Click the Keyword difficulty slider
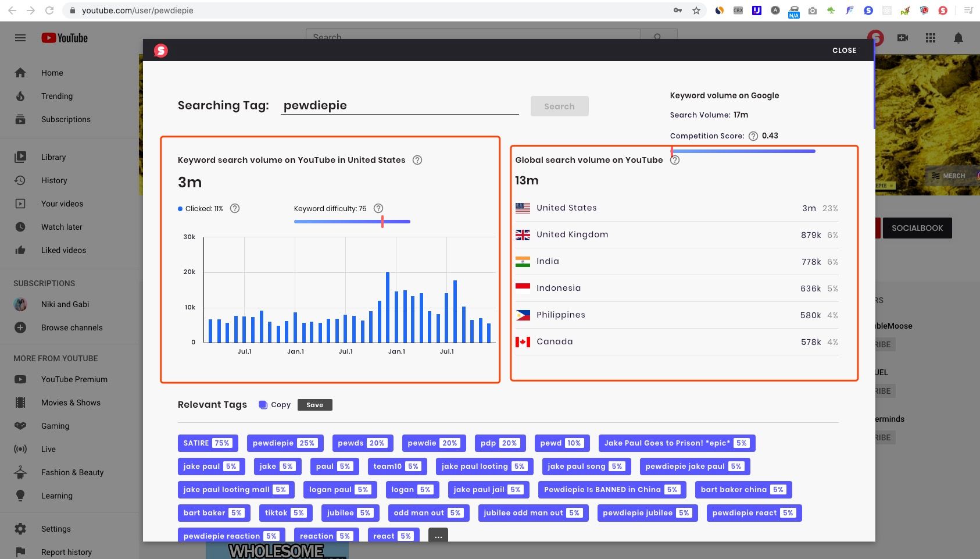980x559 pixels. pyautogui.click(x=352, y=222)
